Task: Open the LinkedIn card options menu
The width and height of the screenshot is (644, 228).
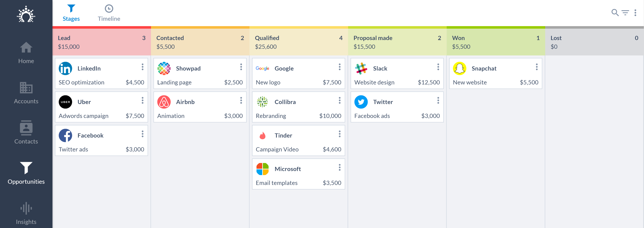Action: [142, 67]
